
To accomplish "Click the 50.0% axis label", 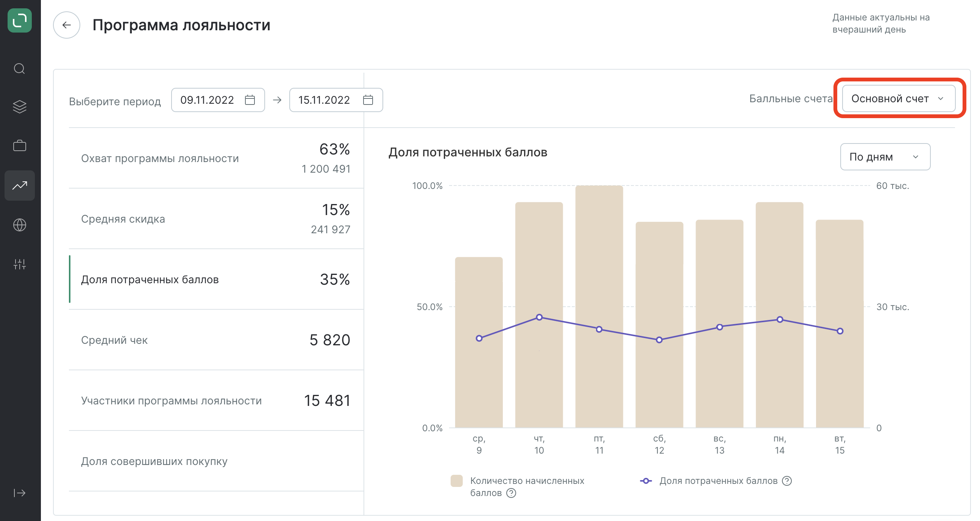I will point(429,307).
